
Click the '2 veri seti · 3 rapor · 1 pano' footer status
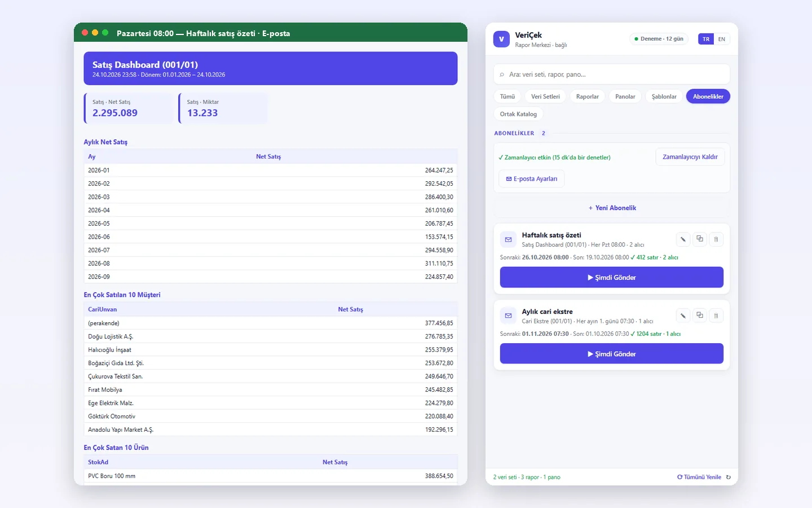click(x=527, y=477)
